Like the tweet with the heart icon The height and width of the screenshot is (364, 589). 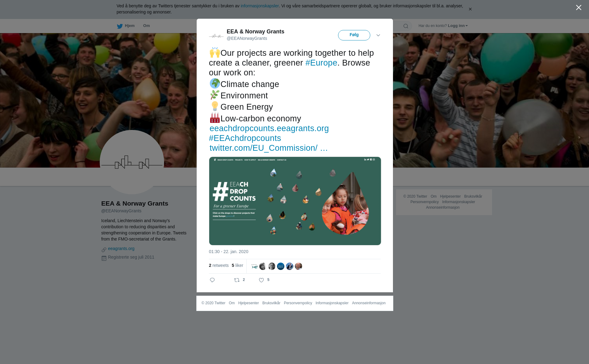click(261, 280)
